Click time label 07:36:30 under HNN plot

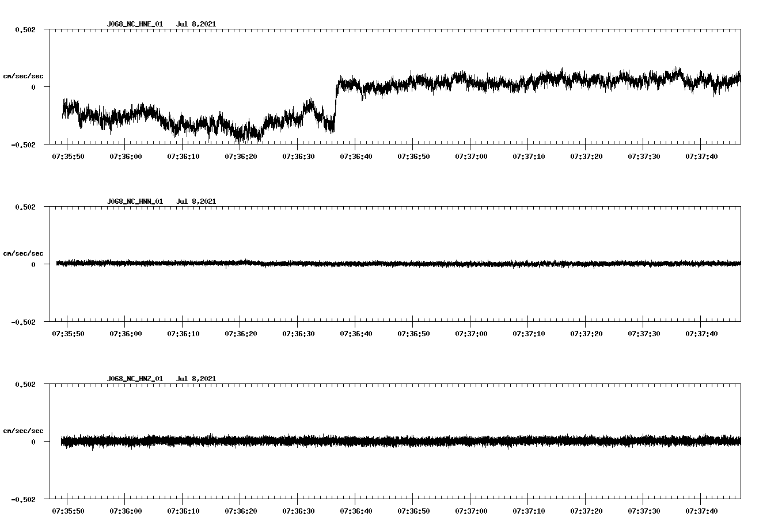pyautogui.click(x=298, y=334)
